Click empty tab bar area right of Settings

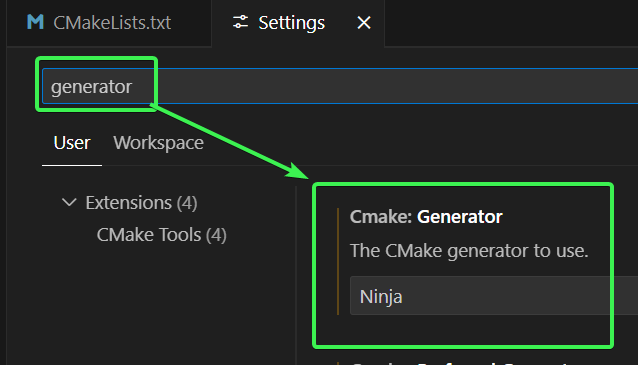511,23
